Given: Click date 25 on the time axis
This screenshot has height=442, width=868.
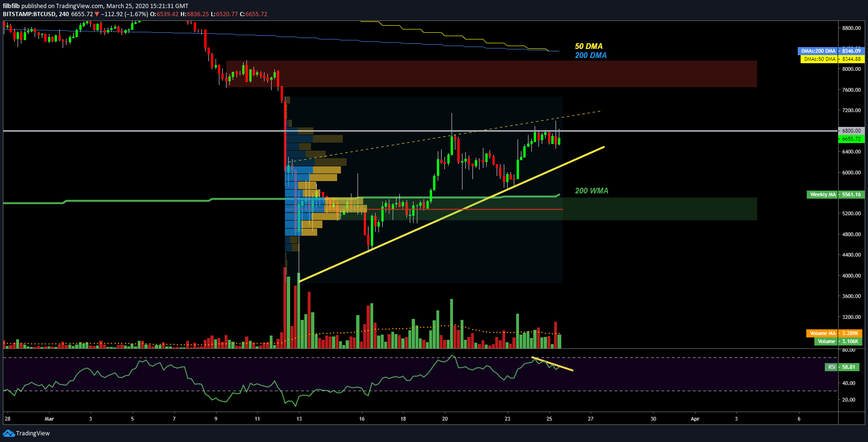Looking at the screenshot, I should [x=549, y=419].
